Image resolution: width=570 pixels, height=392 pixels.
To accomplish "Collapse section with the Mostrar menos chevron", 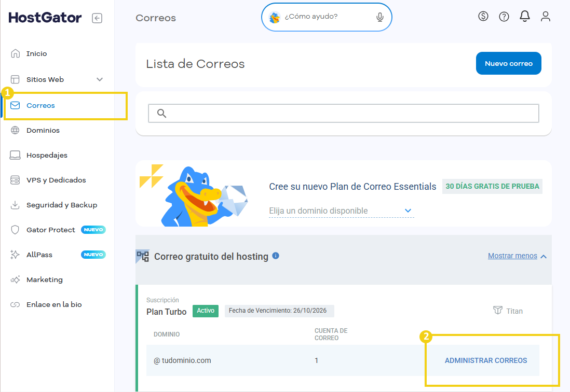I will 544,257.
